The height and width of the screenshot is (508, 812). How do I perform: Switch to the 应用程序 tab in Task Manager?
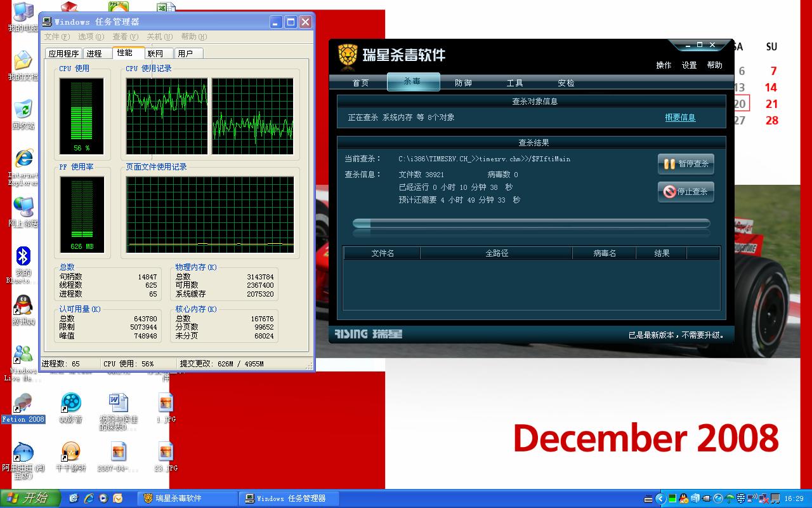click(64, 54)
